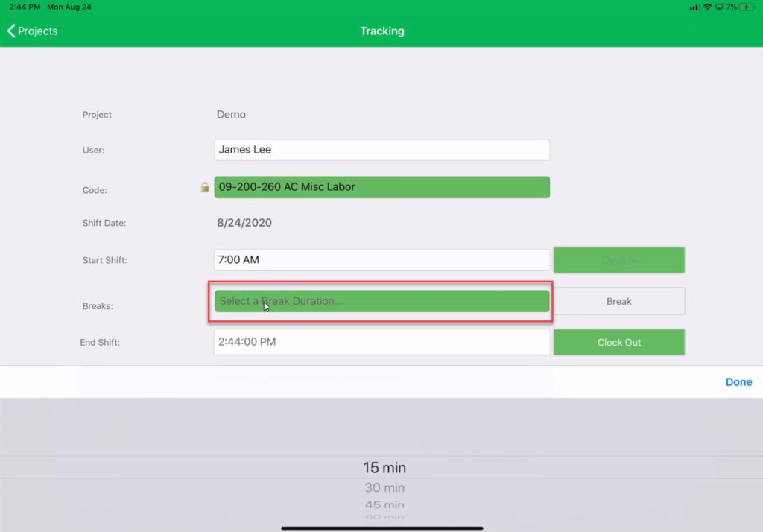Click the battery icon in the status bar
Image resolution: width=763 pixels, height=532 pixels.
(x=746, y=7)
